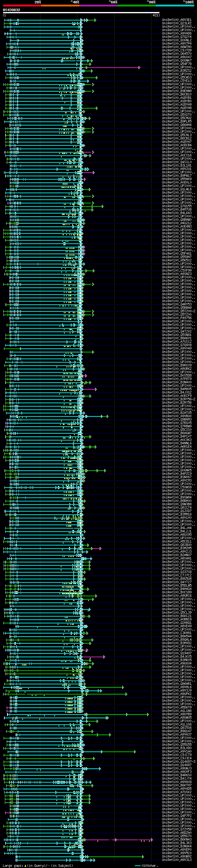197x868 pixels.
Task: Pick the UniRef100_A1BYB1 entry
Action: click(177, 98)
